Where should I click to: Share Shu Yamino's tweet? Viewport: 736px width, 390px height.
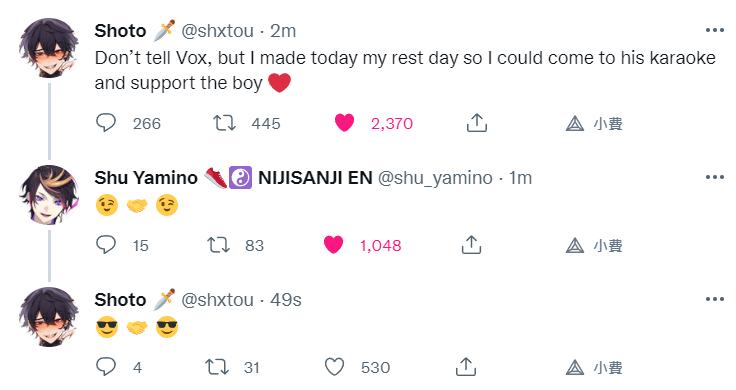click(471, 245)
